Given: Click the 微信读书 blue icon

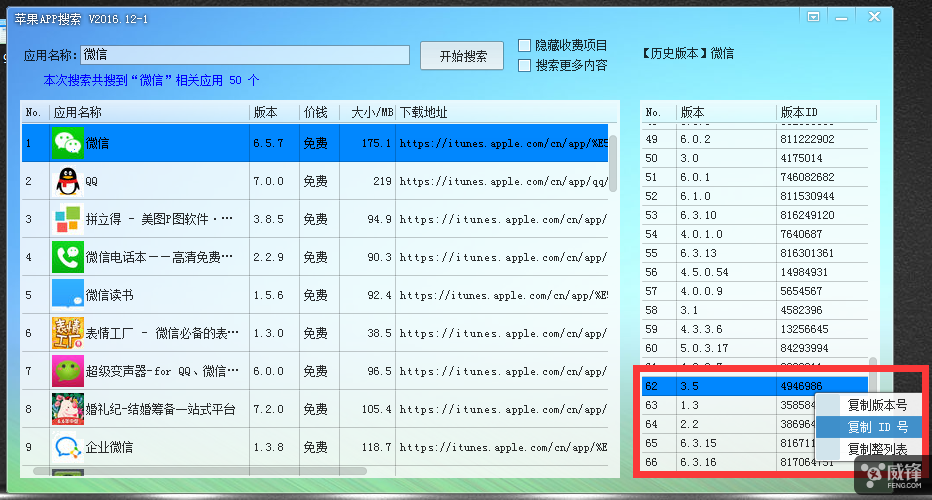Looking at the screenshot, I should click(67, 295).
